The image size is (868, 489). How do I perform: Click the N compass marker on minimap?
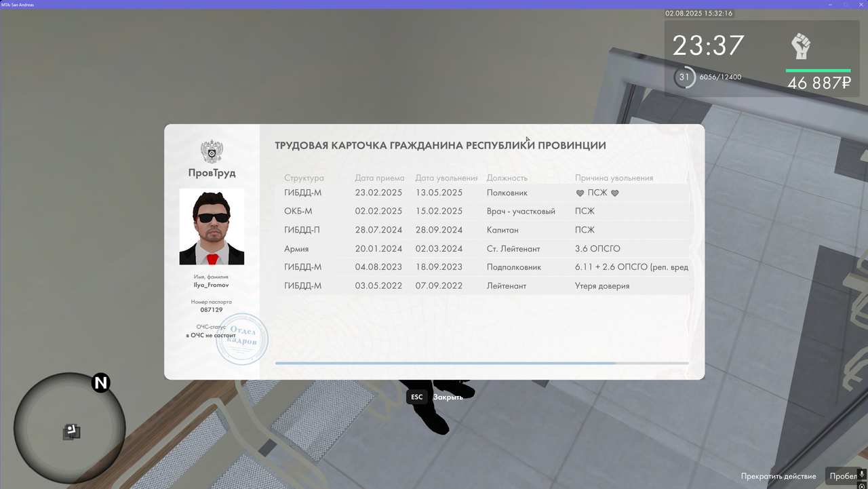click(x=101, y=383)
